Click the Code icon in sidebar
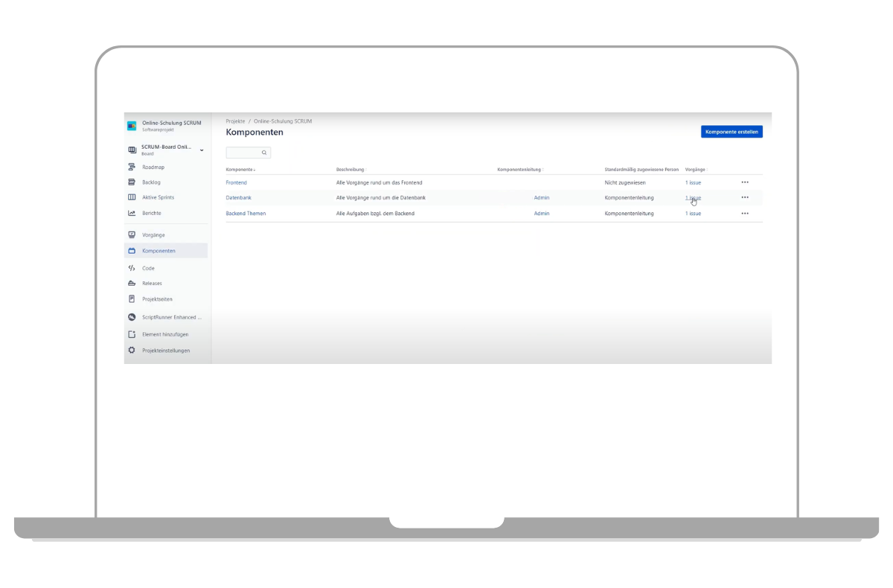Viewport: 893px width, 588px height. click(132, 268)
